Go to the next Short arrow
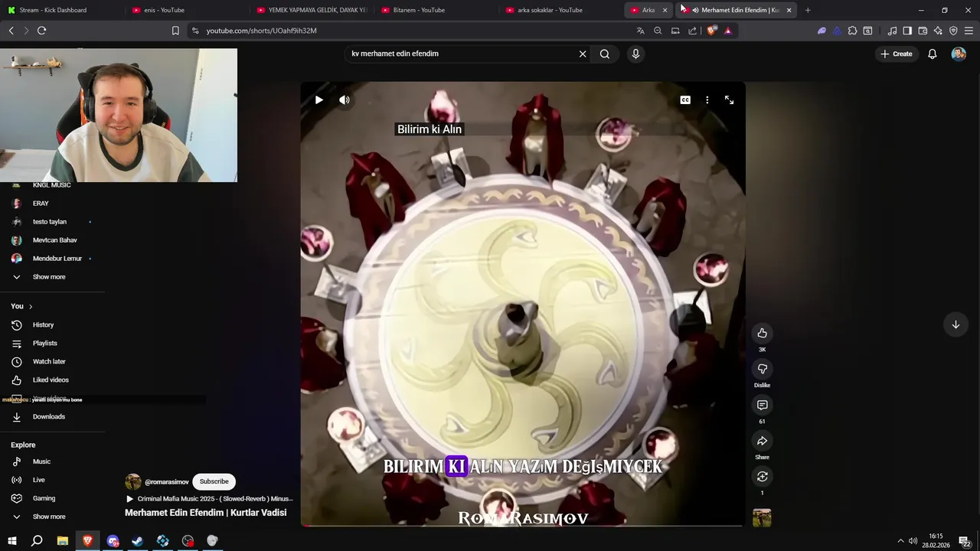The height and width of the screenshot is (551, 980). pyautogui.click(x=955, y=324)
